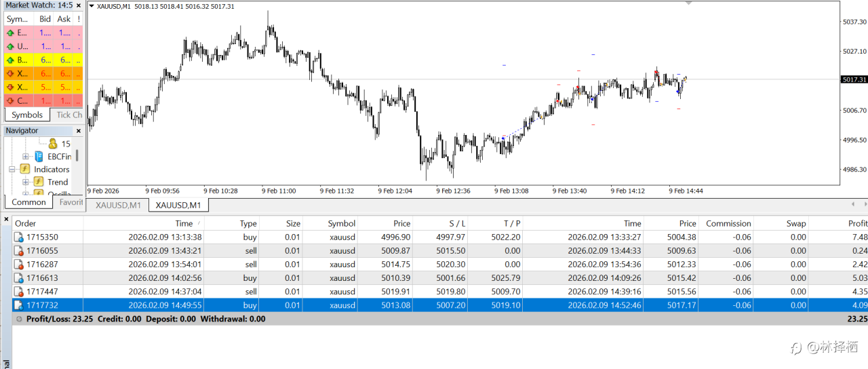Open the Common tab in Navigator

click(29, 202)
